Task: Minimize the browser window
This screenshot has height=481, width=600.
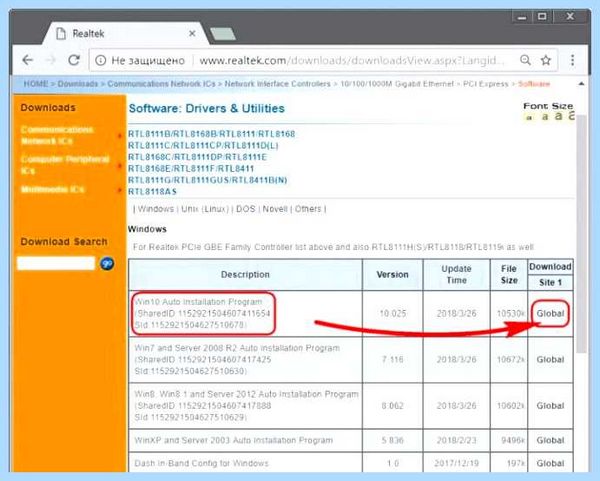Action: tap(522, 17)
